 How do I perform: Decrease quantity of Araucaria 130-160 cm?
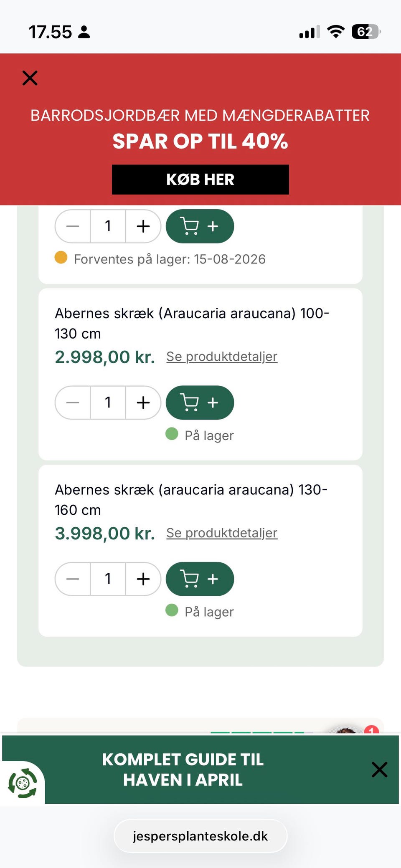click(73, 579)
